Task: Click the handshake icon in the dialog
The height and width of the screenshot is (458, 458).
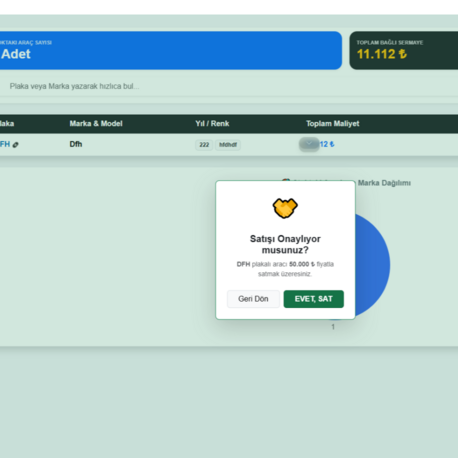Action: tap(285, 208)
